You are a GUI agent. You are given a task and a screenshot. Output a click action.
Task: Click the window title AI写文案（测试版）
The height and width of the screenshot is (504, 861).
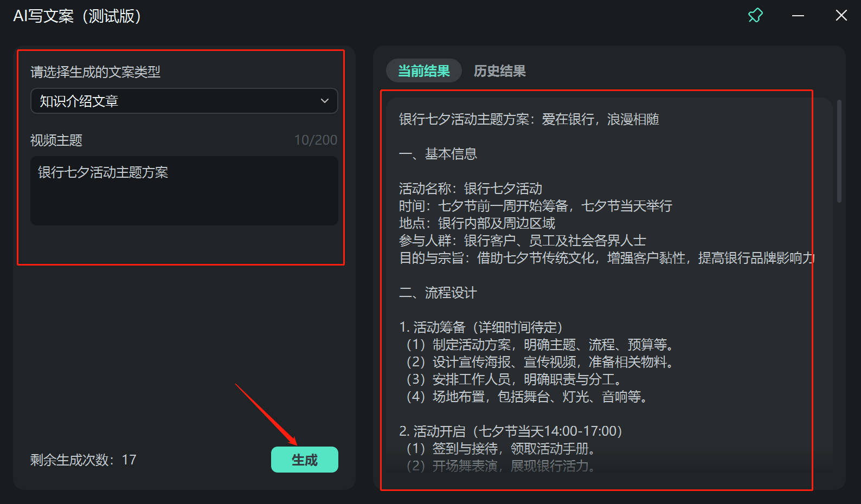(78, 16)
